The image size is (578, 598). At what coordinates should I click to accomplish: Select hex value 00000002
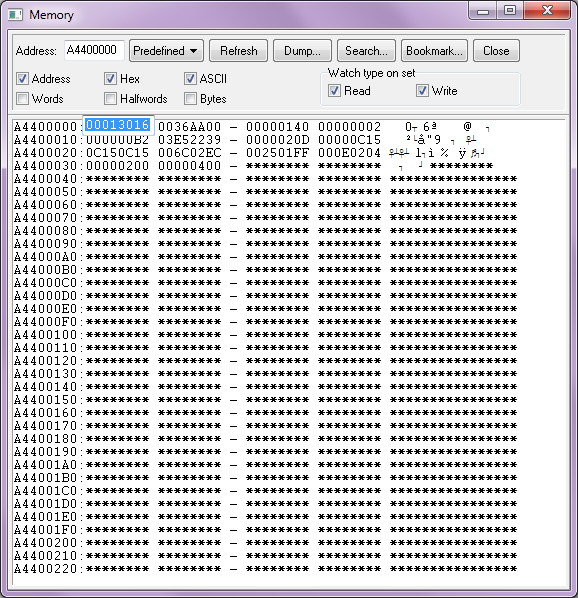pyautogui.click(x=350, y=127)
